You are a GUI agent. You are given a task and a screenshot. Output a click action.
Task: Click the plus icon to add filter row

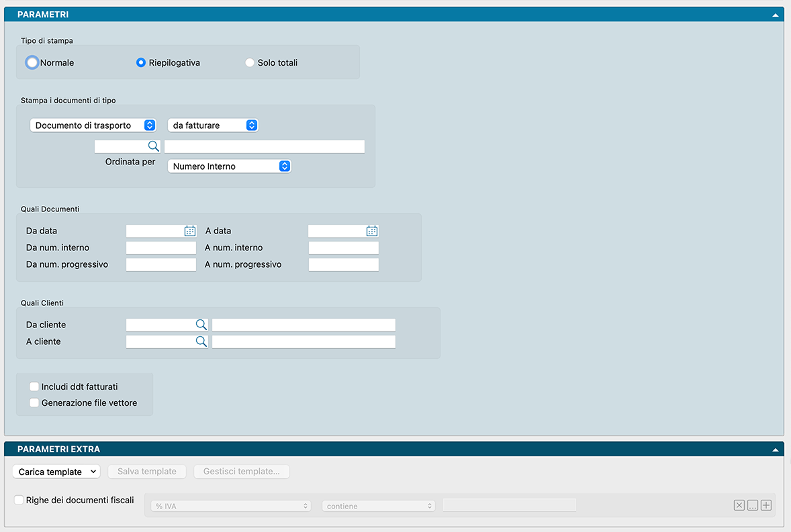766,506
